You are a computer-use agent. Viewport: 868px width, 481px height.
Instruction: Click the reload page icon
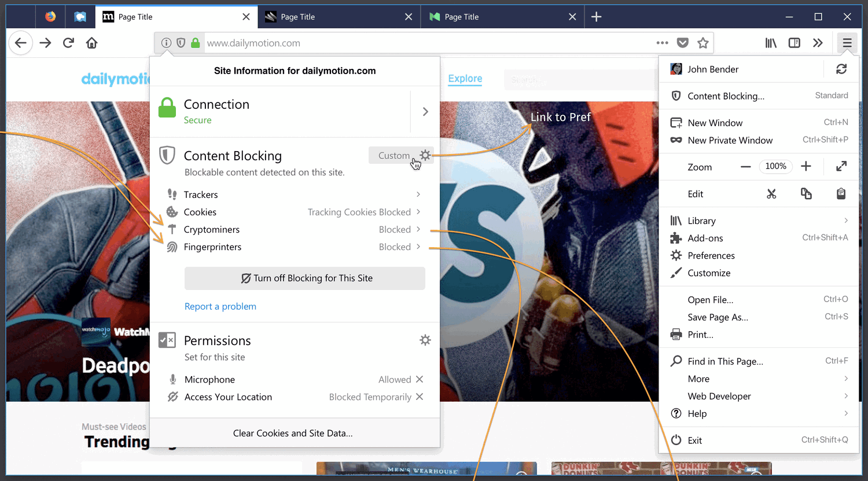[68, 43]
